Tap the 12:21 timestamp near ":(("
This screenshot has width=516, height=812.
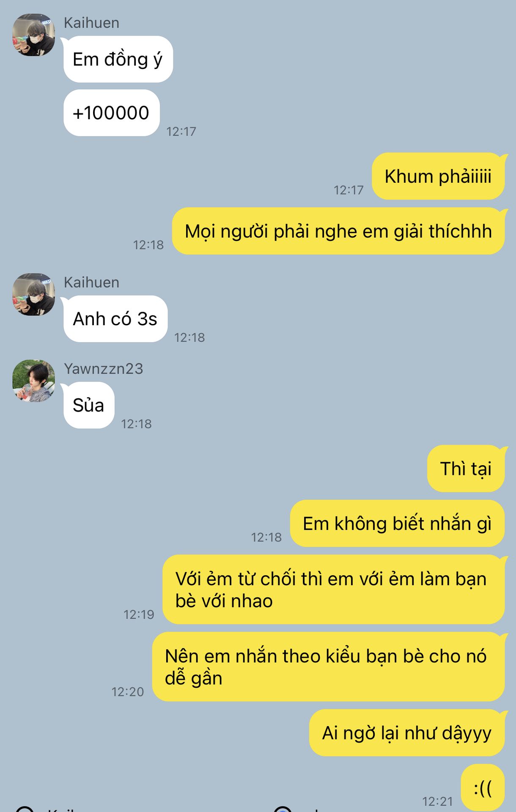437,801
